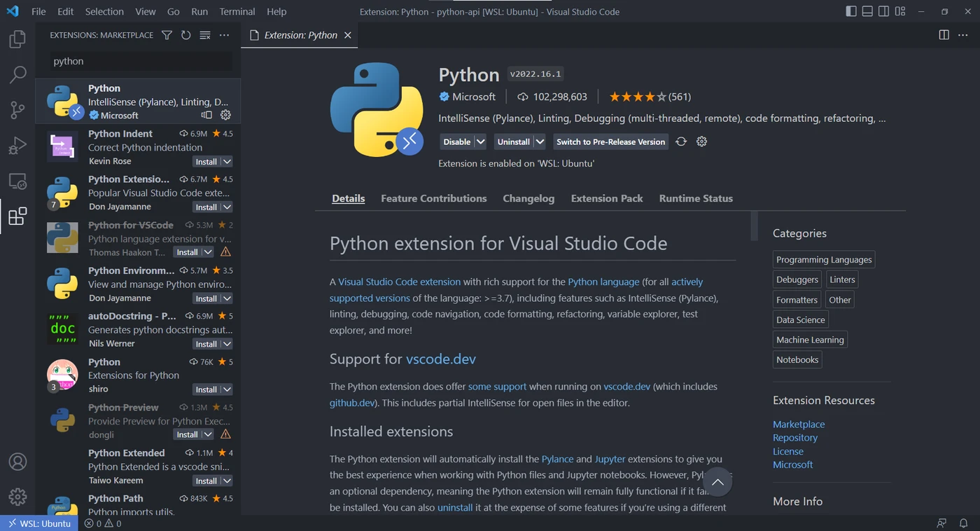The height and width of the screenshot is (531, 980).
Task: Open Install dropdown for autoDocstring
Action: (226, 344)
